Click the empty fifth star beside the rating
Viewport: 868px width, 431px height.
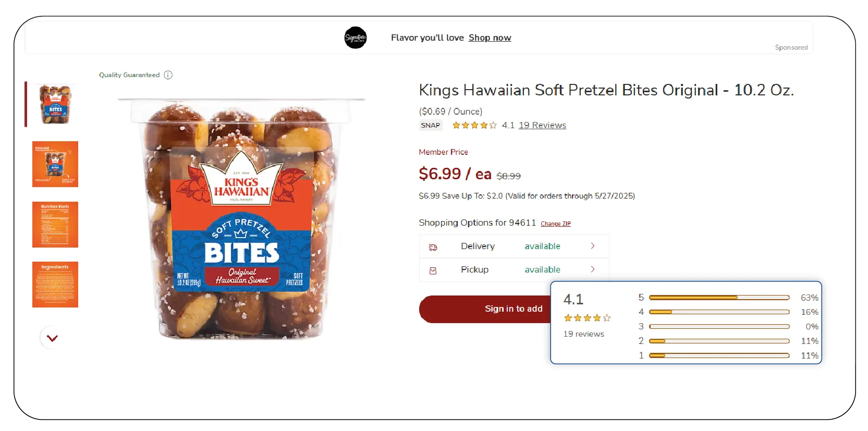coord(493,125)
